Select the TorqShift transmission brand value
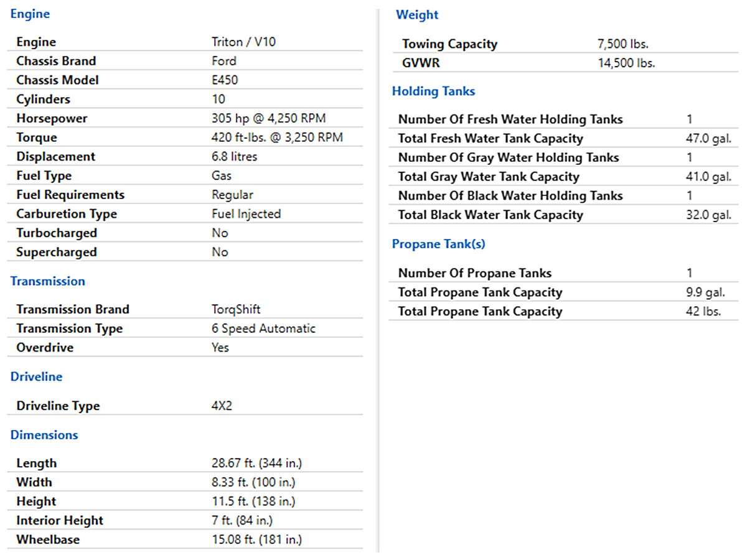The height and width of the screenshot is (560, 747). (236, 309)
